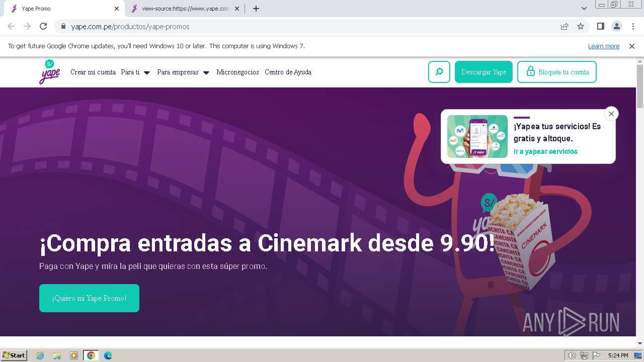Click the address bar URL
The width and height of the screenshot is (644, 362).
tap(130, 26)
